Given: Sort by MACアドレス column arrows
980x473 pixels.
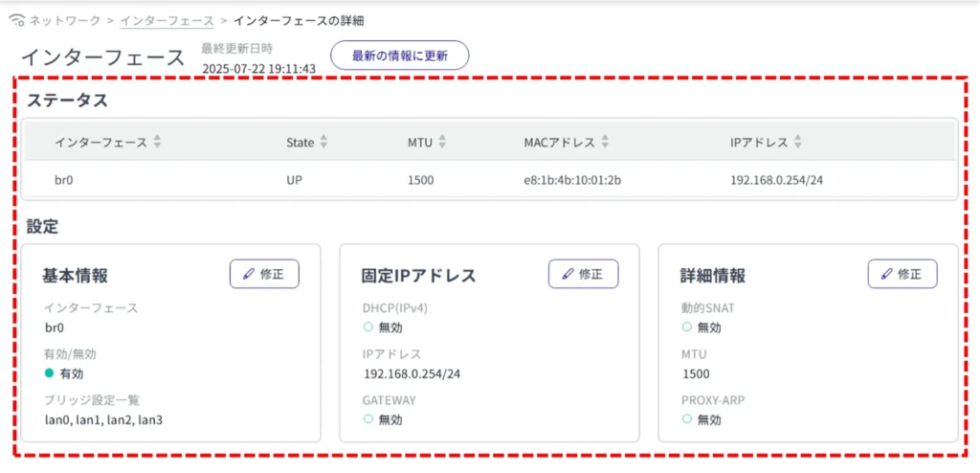Looking at the screenshot, I should click(x=605, y=143).
